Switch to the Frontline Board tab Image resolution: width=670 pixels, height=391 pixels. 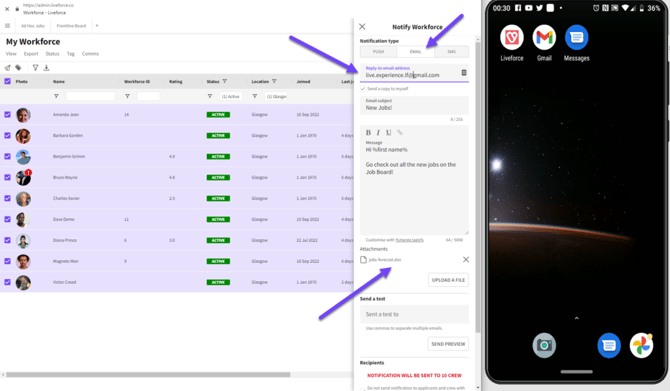pos(71,26)
